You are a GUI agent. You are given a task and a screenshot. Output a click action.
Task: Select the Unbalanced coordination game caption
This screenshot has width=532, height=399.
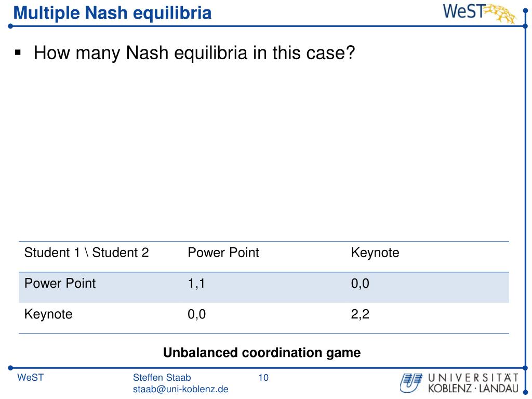[262, 353]
